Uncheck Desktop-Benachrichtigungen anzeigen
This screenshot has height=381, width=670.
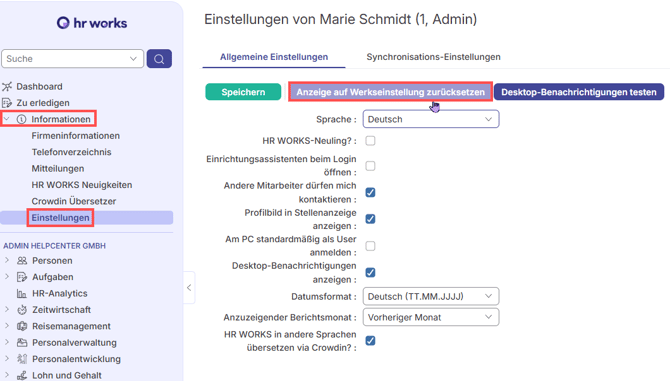[370, 273]
